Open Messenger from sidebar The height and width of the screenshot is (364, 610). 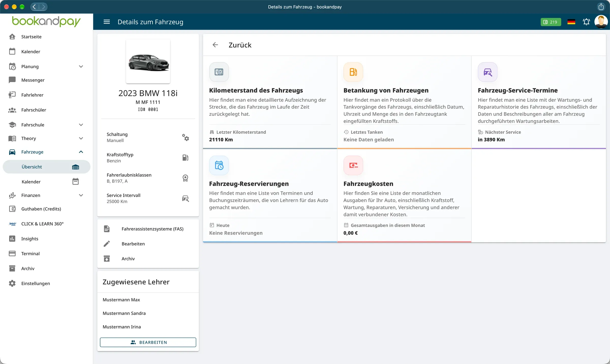pos(47,80)
